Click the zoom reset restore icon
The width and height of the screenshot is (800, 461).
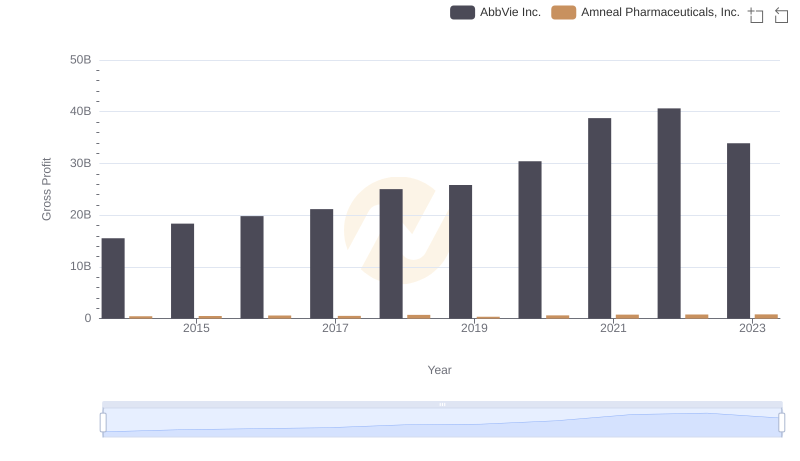(781, 15)
